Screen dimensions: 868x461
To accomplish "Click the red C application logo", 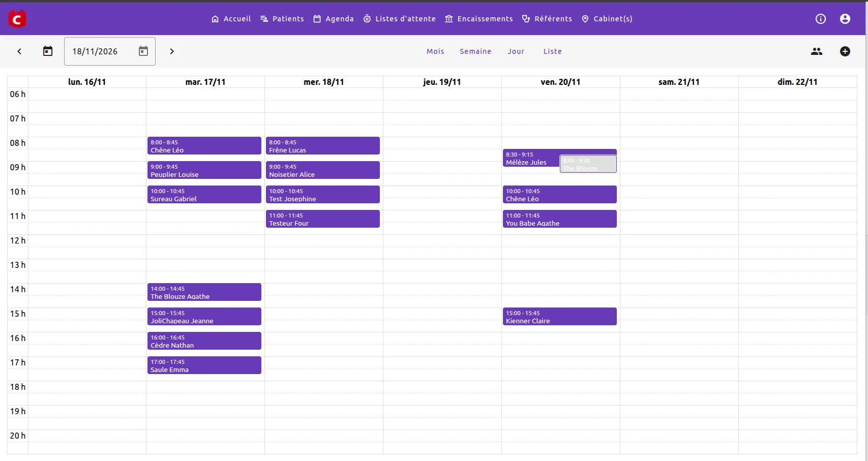I will click(17, 19).
